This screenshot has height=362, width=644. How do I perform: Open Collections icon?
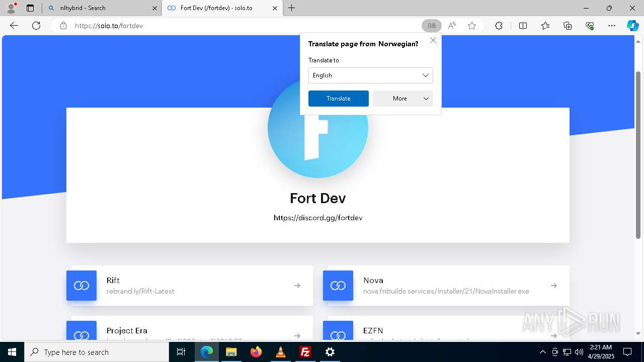coord(568,26)
